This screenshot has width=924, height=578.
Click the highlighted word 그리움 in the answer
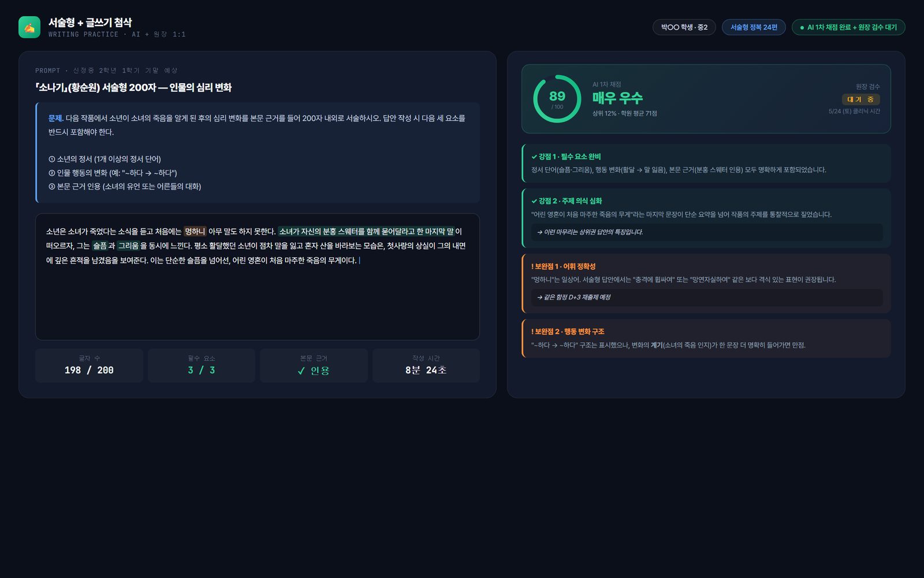129,246
